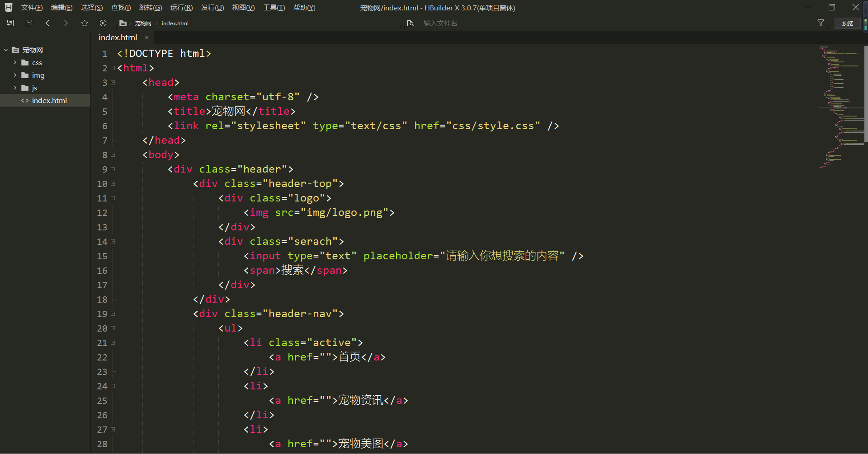This screenshot has height=454, width=868.
Task: Open the 跳转(G) menu
Action: point(151,8)
